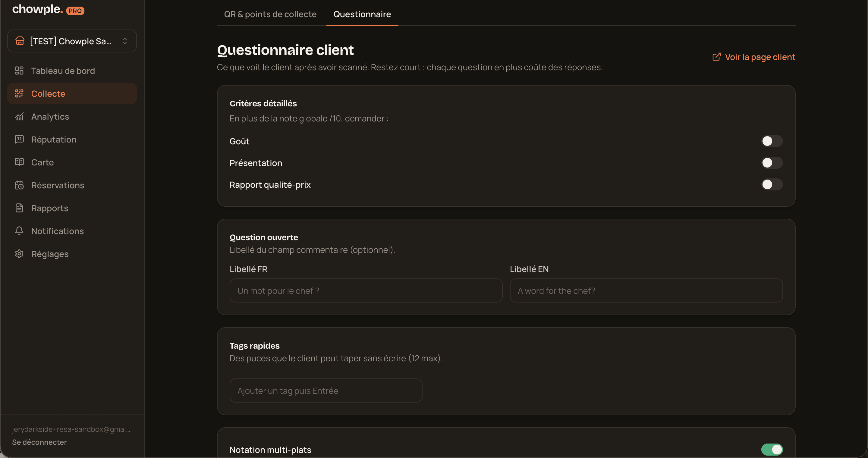
Task: Focus the Libellé FR input field
Action: (366, 291)
